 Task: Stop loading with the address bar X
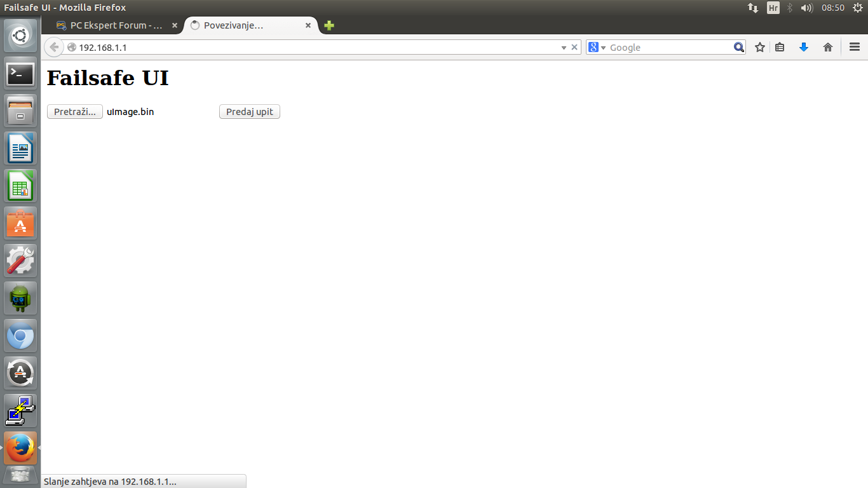tap(574, 47)
